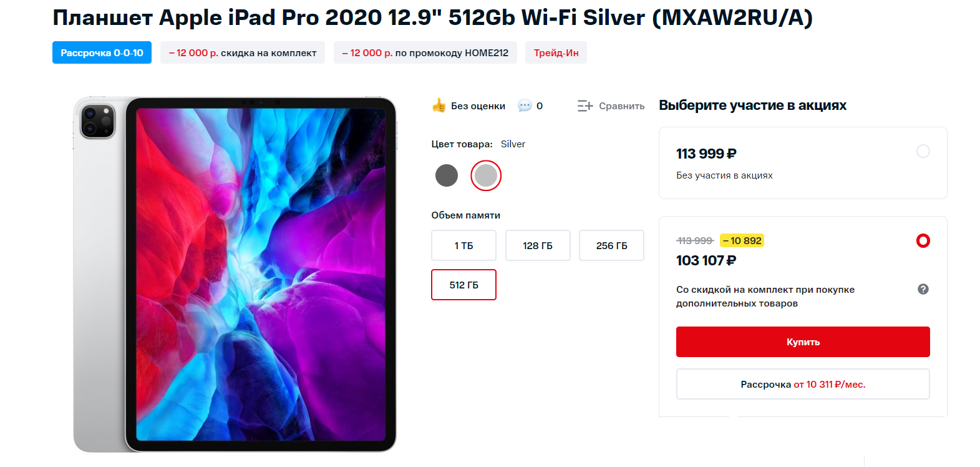Select 1 ТБ memory option
Screen dimensions: 980x467
point(463,245)
